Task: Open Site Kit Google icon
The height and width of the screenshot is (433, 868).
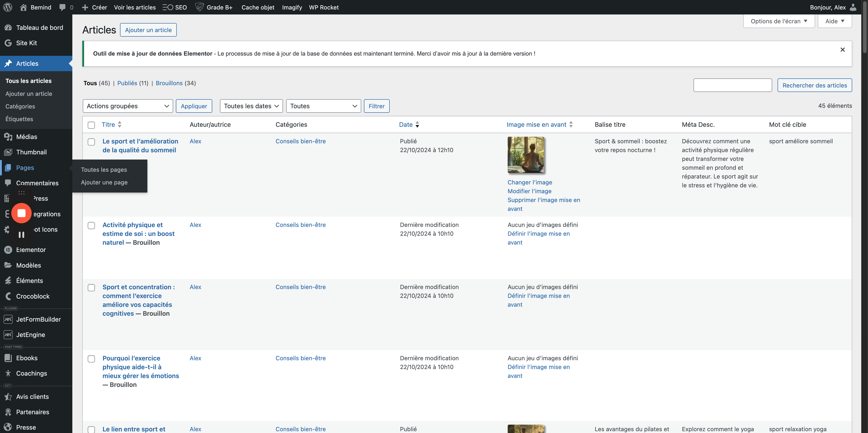Action: pyautogui.click(x=8, y=43)
